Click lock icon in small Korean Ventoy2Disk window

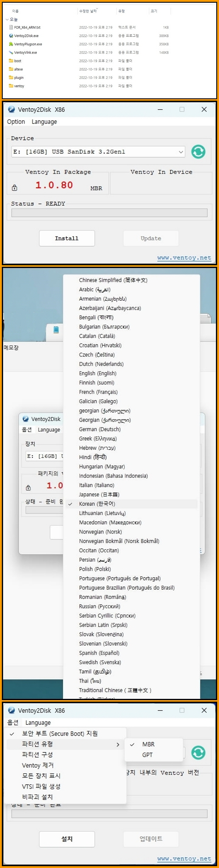28,488
